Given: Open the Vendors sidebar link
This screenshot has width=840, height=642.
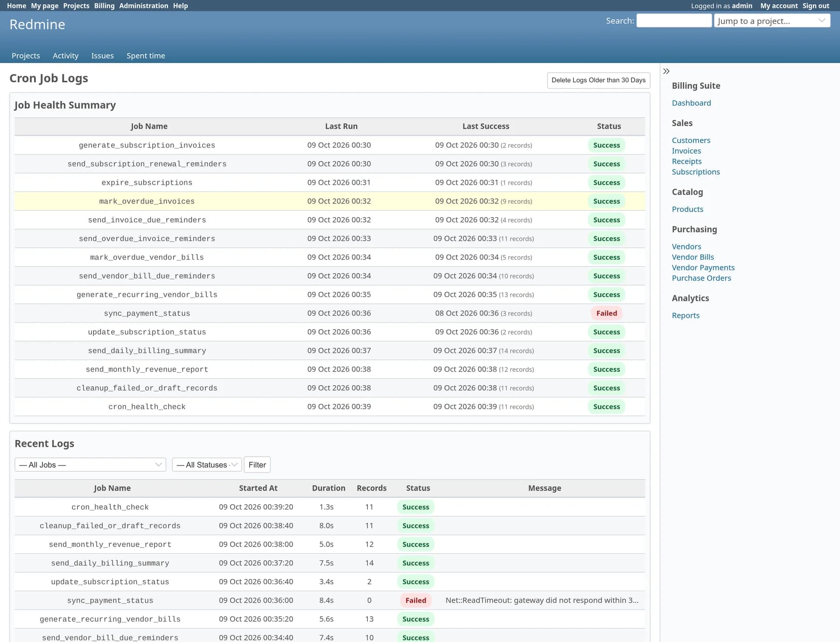Looking at the screenshot, I should click(x=686, y=247).
